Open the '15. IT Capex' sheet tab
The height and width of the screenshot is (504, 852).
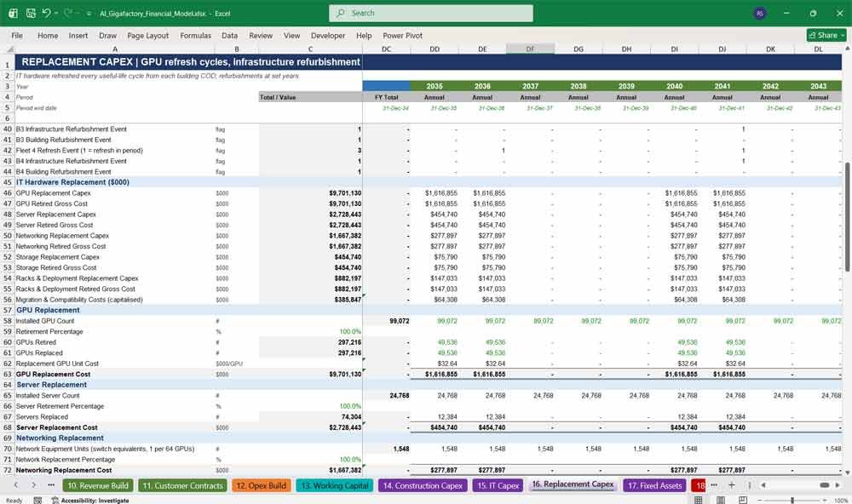click(x=498, y=485)
